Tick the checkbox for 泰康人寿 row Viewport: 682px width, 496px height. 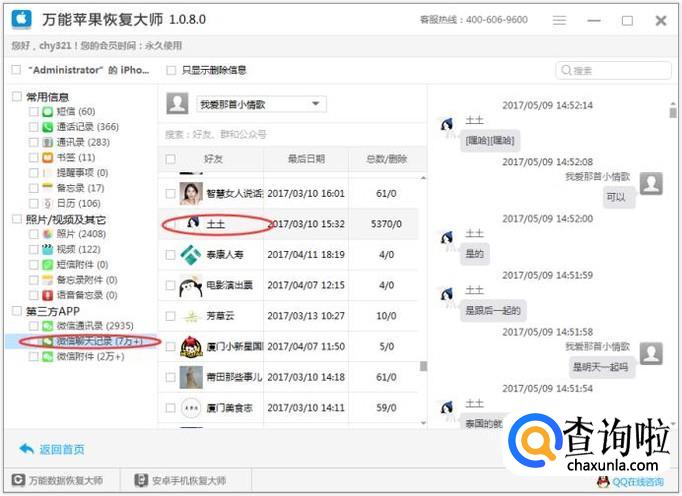click(x=170, y=255)
